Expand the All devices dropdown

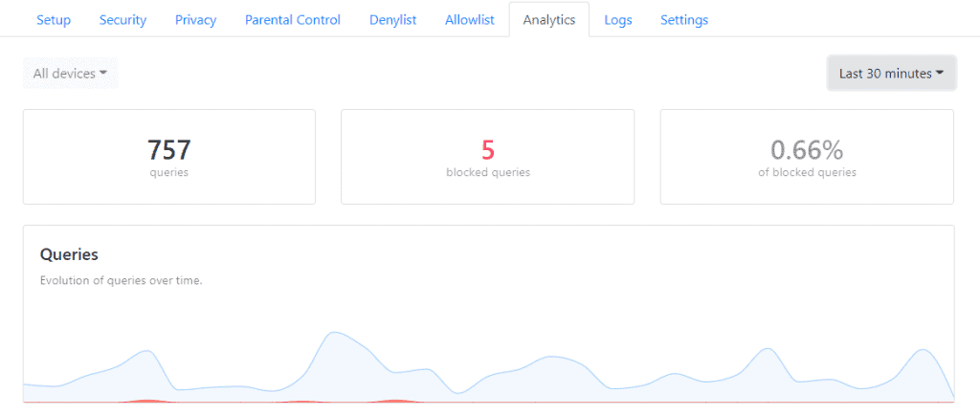click(70, 74)
